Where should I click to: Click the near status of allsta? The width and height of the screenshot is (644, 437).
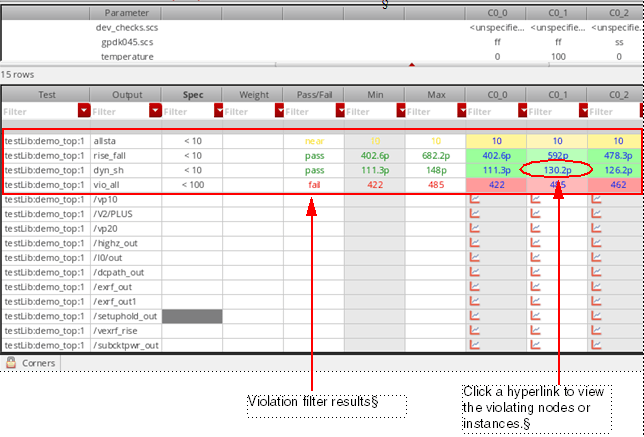314,141
